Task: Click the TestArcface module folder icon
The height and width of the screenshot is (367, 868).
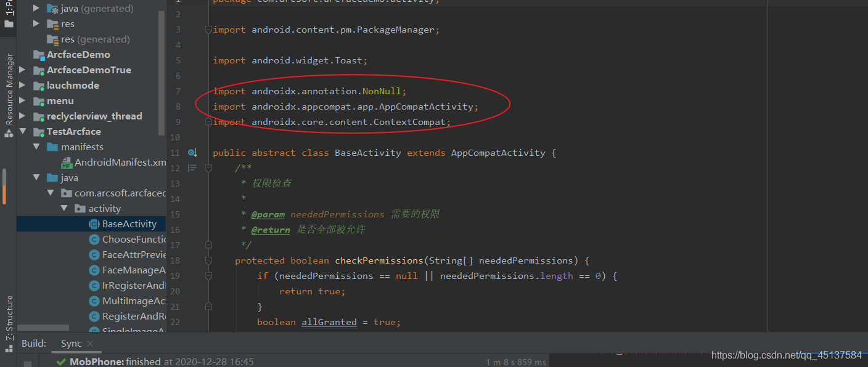Action: 39,132
